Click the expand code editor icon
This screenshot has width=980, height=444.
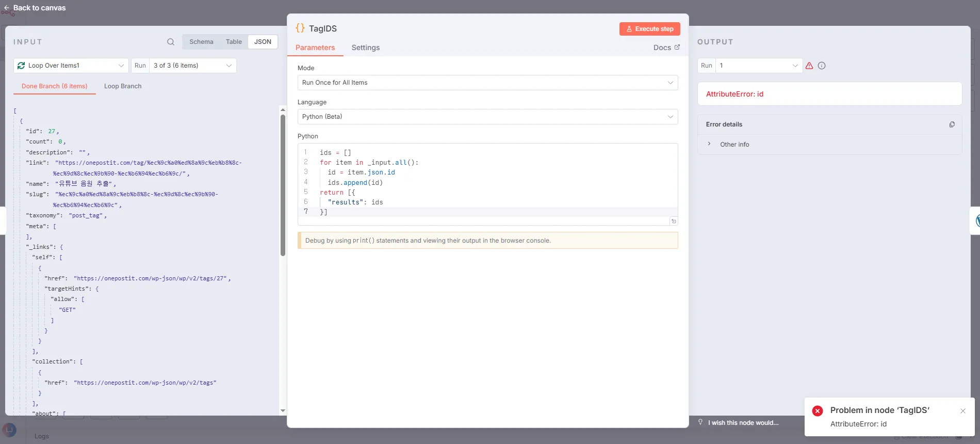pos(674,221)
